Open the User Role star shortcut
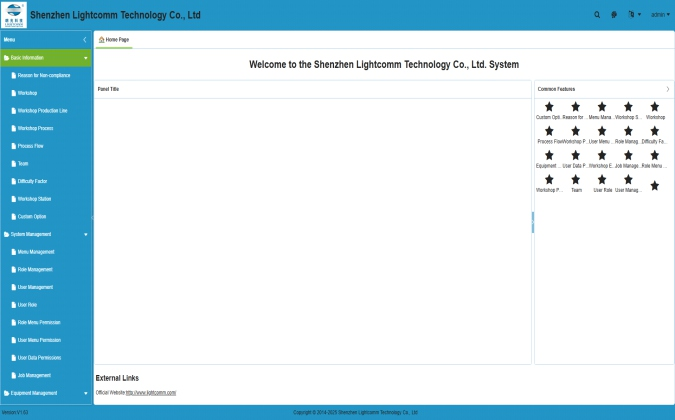This screenshot has height=420, width=675. click(602, 184)
